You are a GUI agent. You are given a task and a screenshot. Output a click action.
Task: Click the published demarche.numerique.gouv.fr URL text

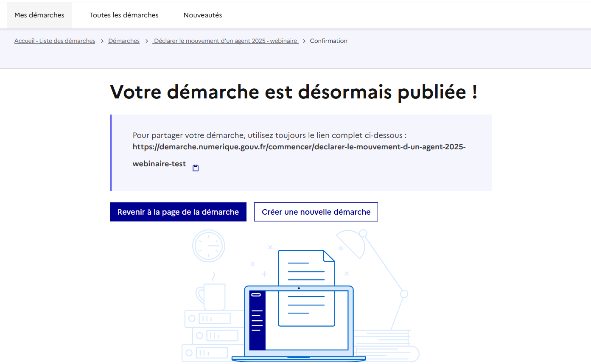tap(299, 147)
